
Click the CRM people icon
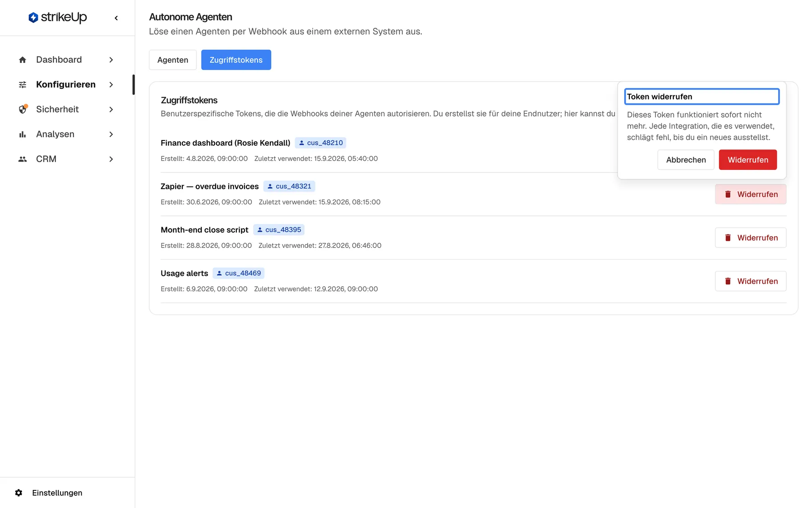click(23, 159)
